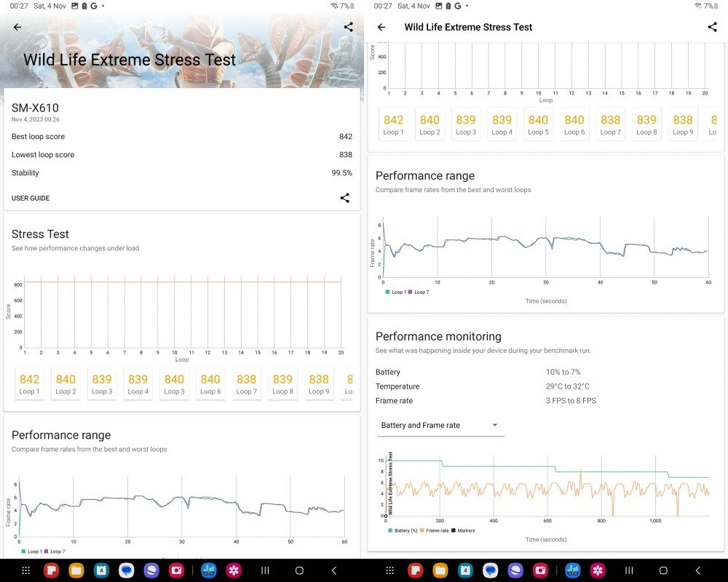728x582 pixels.
Task: Click the Frame rate legend entry
Action: 434,530
